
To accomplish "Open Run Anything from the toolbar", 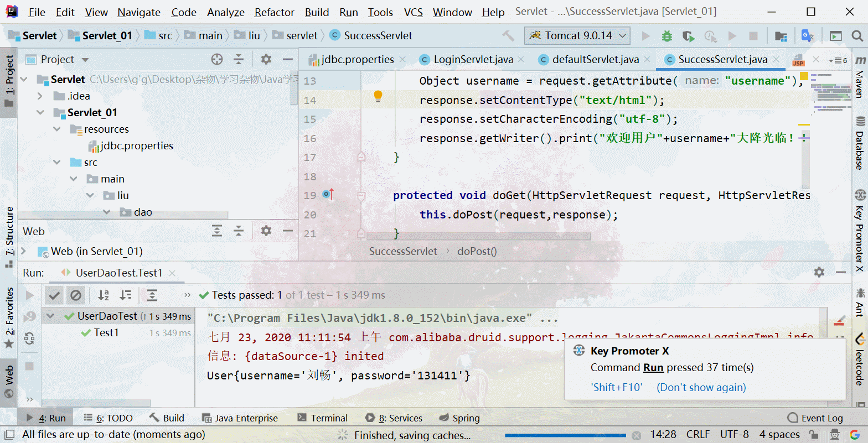I will [836, 36].
